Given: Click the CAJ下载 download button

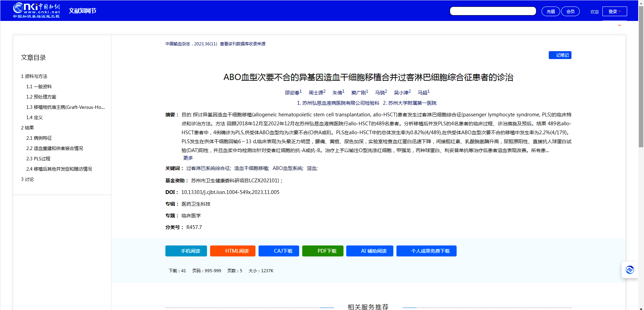Looking at the screenshot, I should 279,251.
